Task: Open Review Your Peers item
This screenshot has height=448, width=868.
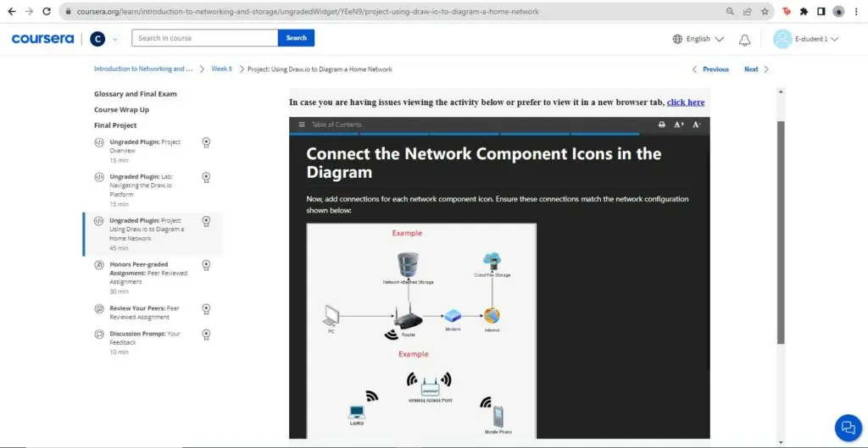Action: 153,312
